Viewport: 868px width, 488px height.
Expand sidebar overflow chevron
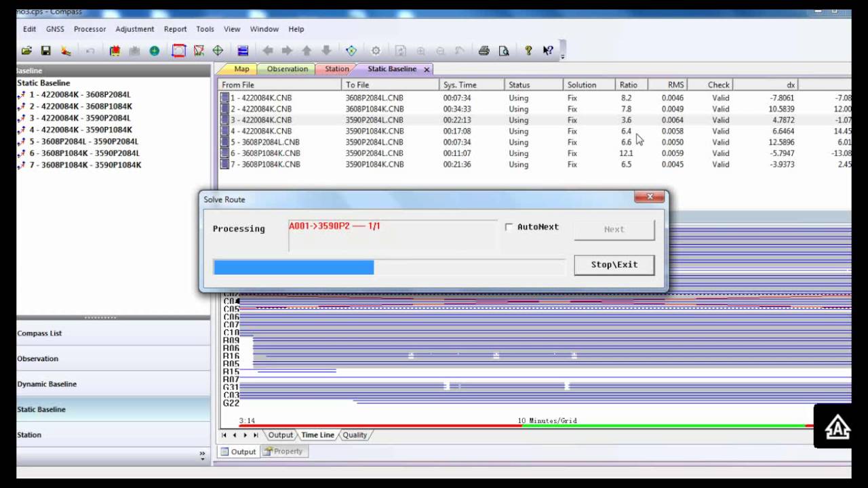[202, 455]
